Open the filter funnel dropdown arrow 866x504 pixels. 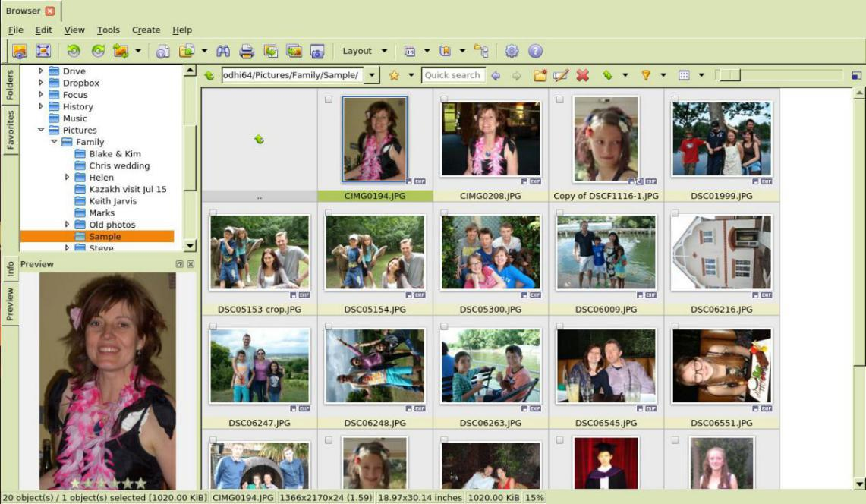(663, 75)
